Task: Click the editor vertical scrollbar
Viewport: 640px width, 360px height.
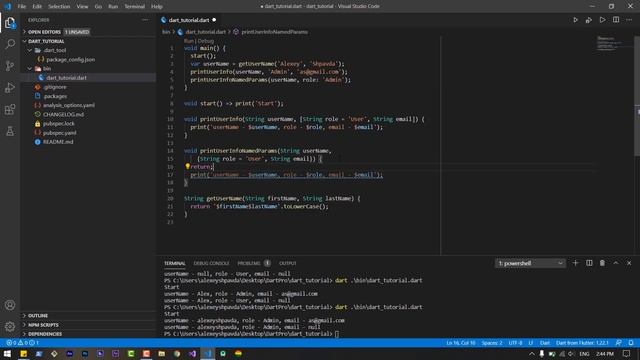Action: [637, 96]
